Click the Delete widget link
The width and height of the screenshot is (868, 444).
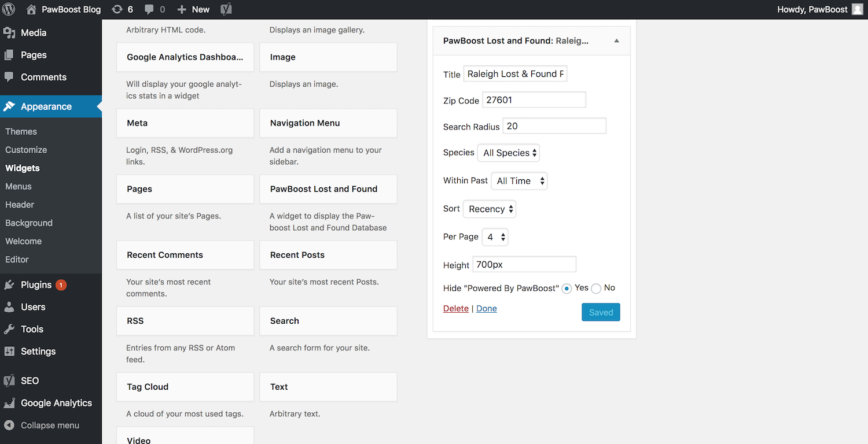456,308
